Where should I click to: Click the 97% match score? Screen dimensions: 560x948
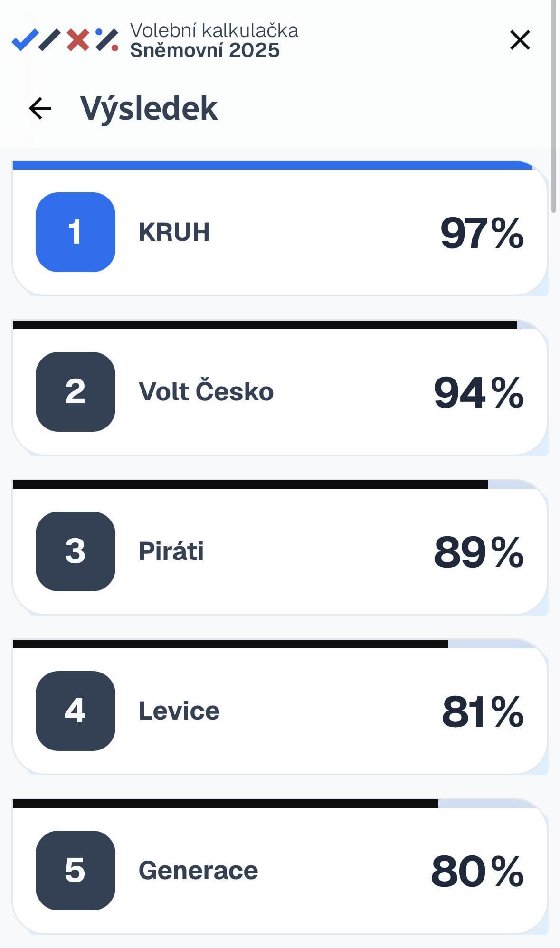click(x=482, y=233)
